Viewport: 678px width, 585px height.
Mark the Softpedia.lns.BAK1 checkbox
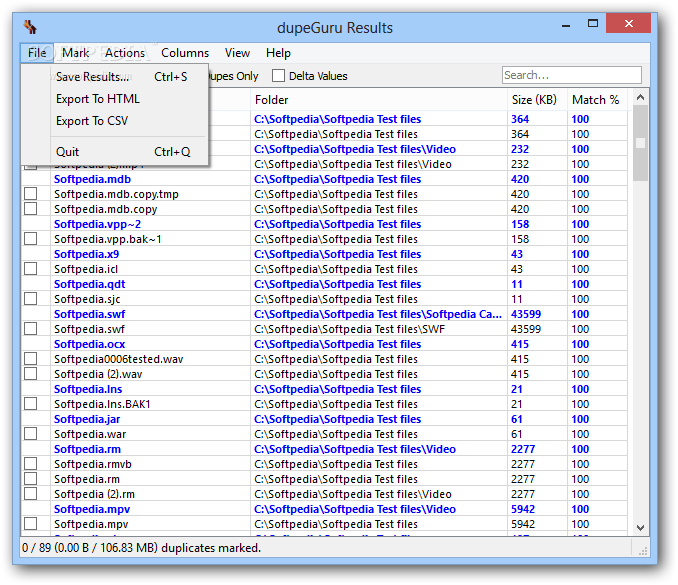tap(30, 404)
